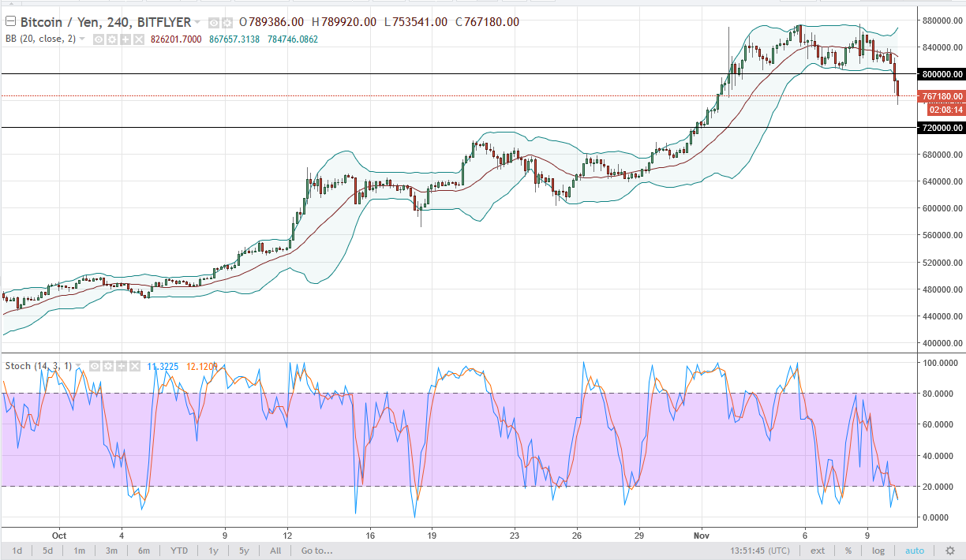This screenshot has height=560, width=966.
Task: Select the 1y time range
Action: (x=213, y=551)
